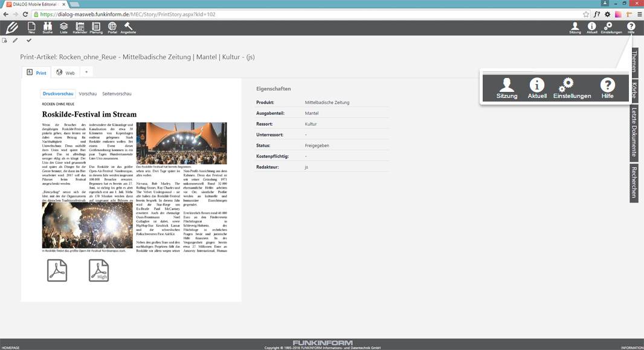Click the browser forward arrow
The image size is (644, 350).
click(16, 15)
